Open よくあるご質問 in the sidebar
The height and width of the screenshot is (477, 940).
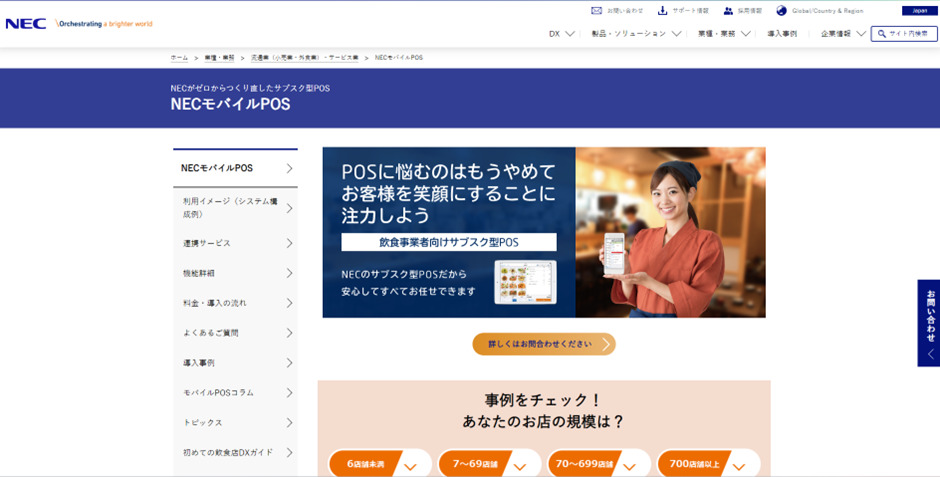236,333
